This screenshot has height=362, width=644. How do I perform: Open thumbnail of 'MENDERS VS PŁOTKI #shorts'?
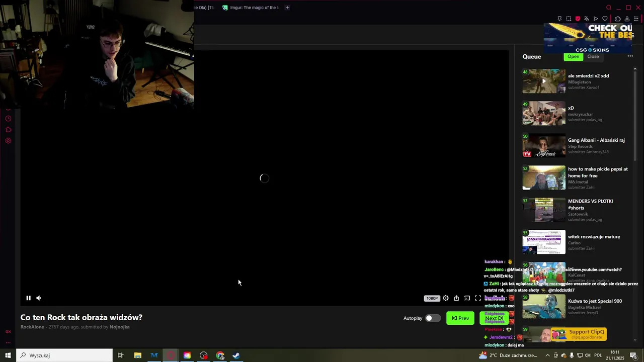544,210
